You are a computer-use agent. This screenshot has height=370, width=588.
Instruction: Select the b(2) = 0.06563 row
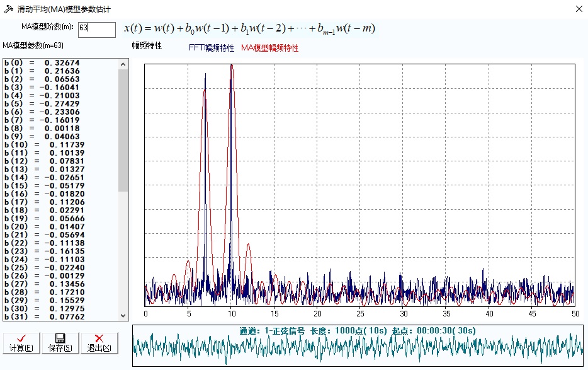tap(60, 79)
